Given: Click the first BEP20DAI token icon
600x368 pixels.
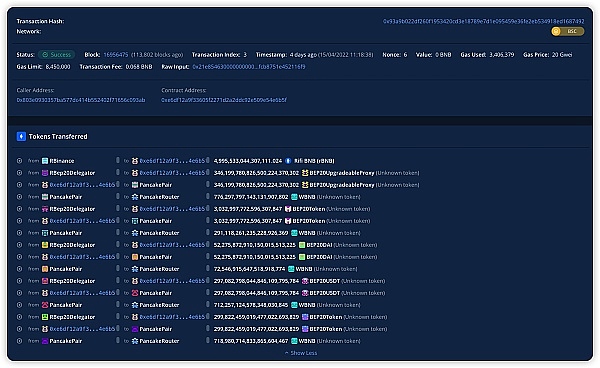Looking at the screenshot, I should coord(302,245).
